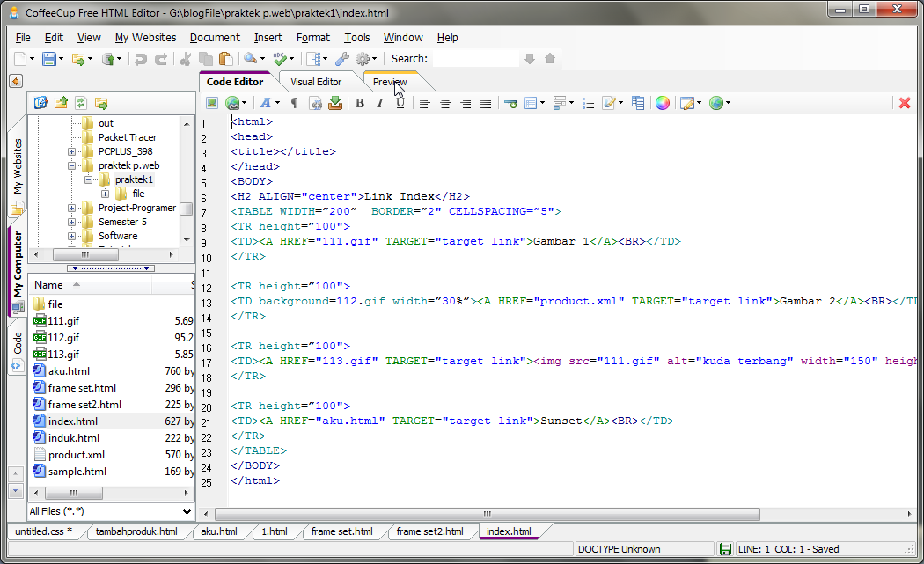Switch to the Visual Editor tab
The image size is (924, 564).
pyautogui.click(x=316, y=82)
